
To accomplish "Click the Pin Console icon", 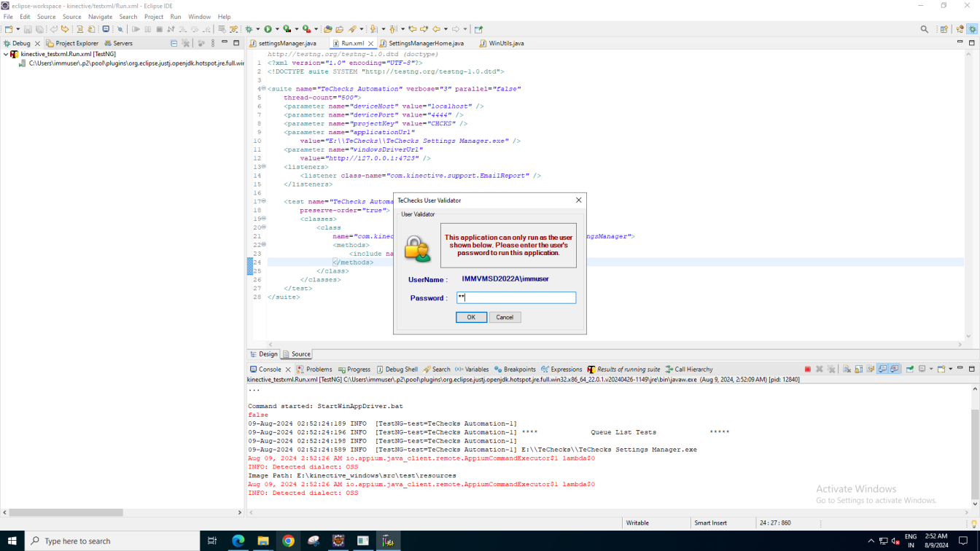I will coord(910,370).
